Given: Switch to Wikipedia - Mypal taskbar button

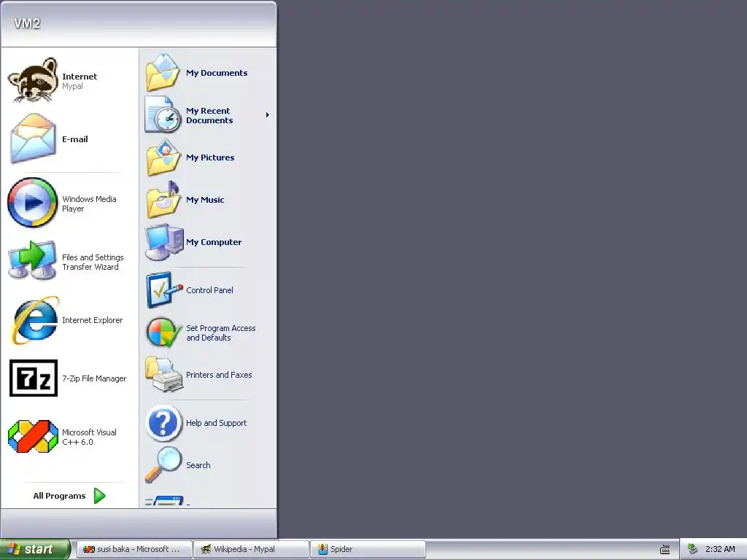Looking at the screenshot, I should pos(251,549).
